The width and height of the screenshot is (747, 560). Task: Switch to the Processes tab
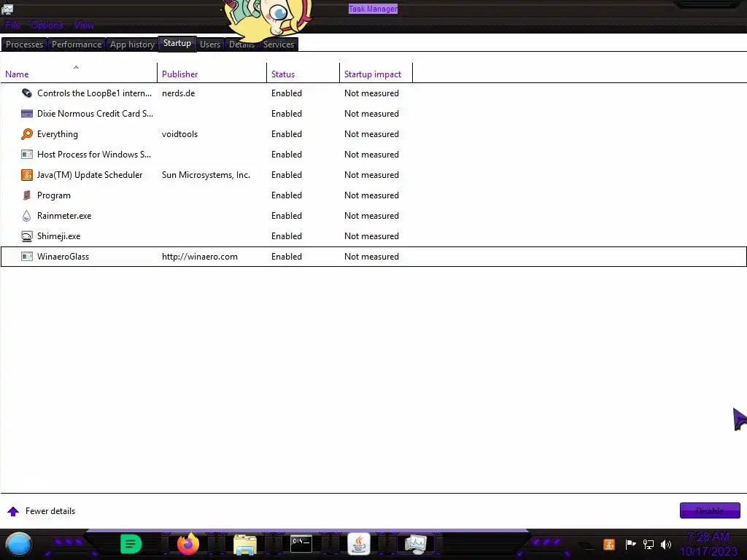(x=24, y=44)
